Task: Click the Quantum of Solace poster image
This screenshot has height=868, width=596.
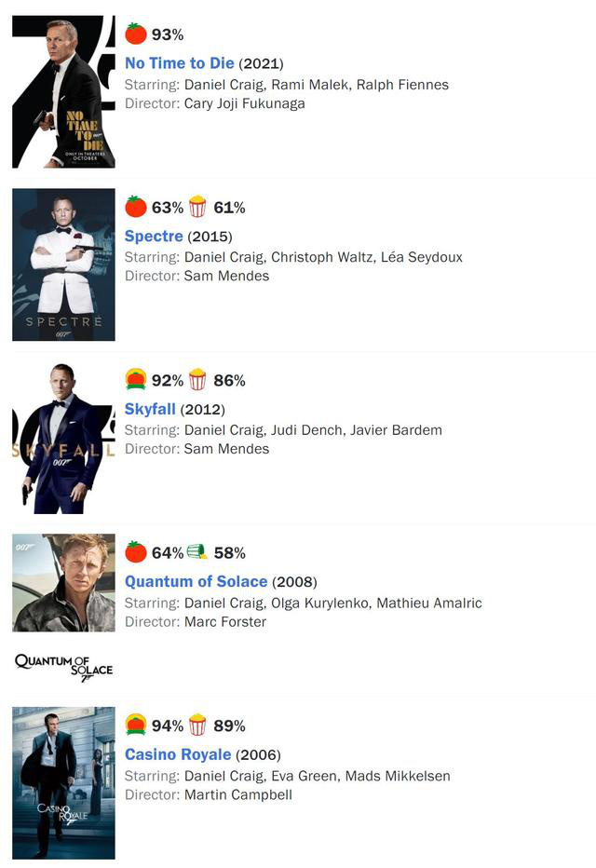Action: pyautogui.click(x=63, y=583)
